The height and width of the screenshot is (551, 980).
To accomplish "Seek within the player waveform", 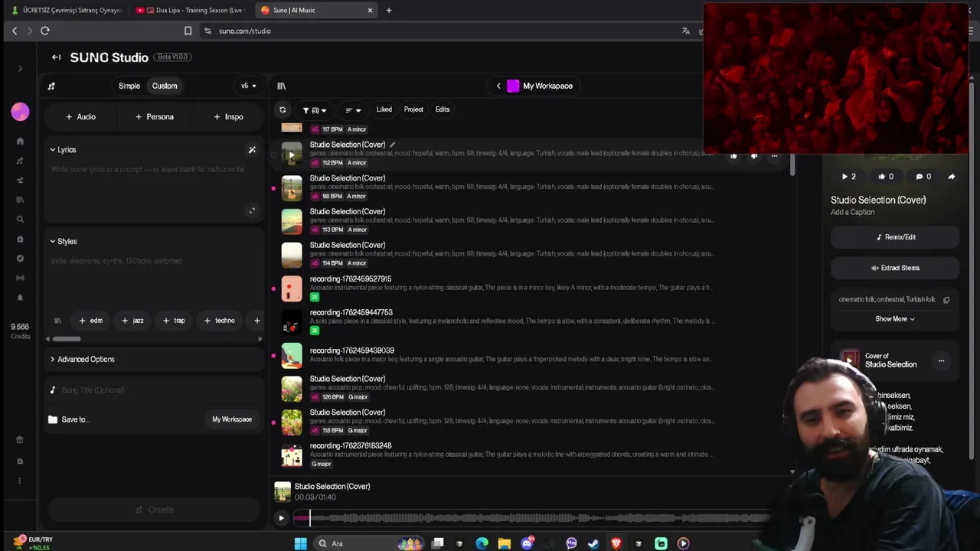I will click(532, 518).
